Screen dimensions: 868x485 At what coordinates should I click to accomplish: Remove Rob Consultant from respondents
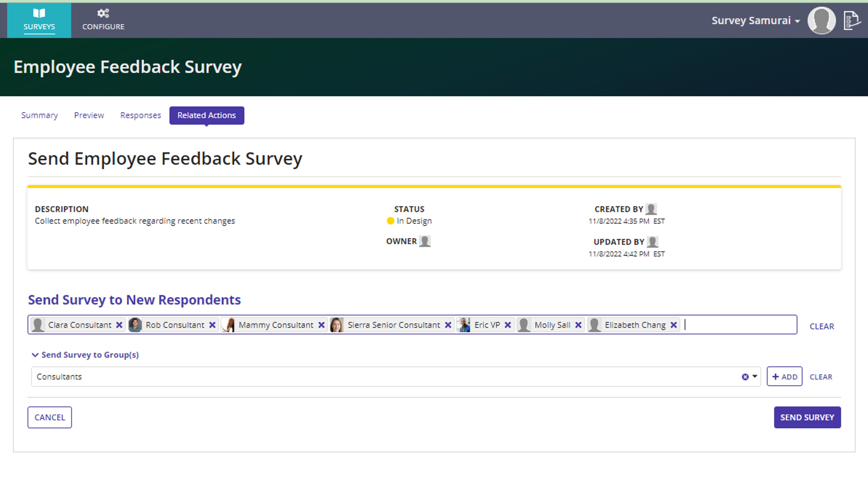click(212, 325)
